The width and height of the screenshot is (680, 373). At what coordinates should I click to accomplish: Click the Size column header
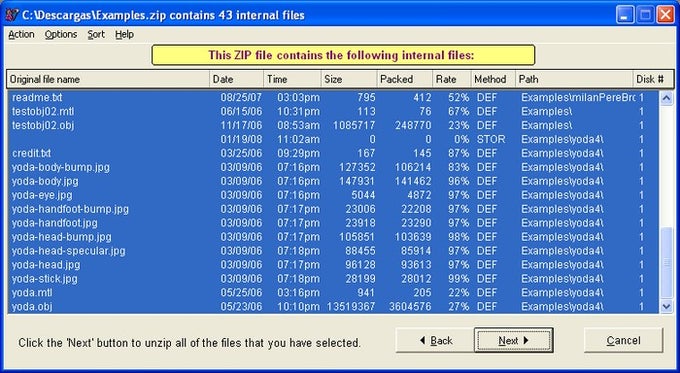point(349,79)
